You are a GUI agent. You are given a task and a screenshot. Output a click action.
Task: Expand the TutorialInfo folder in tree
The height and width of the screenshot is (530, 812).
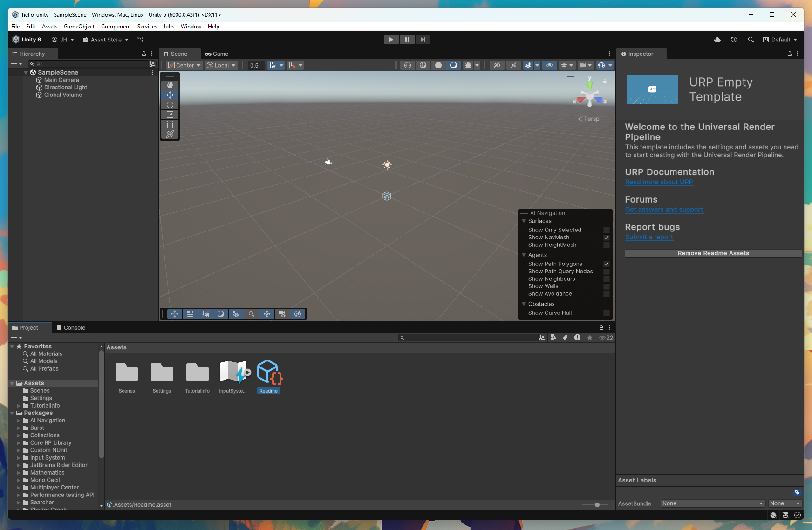[19, 406]
